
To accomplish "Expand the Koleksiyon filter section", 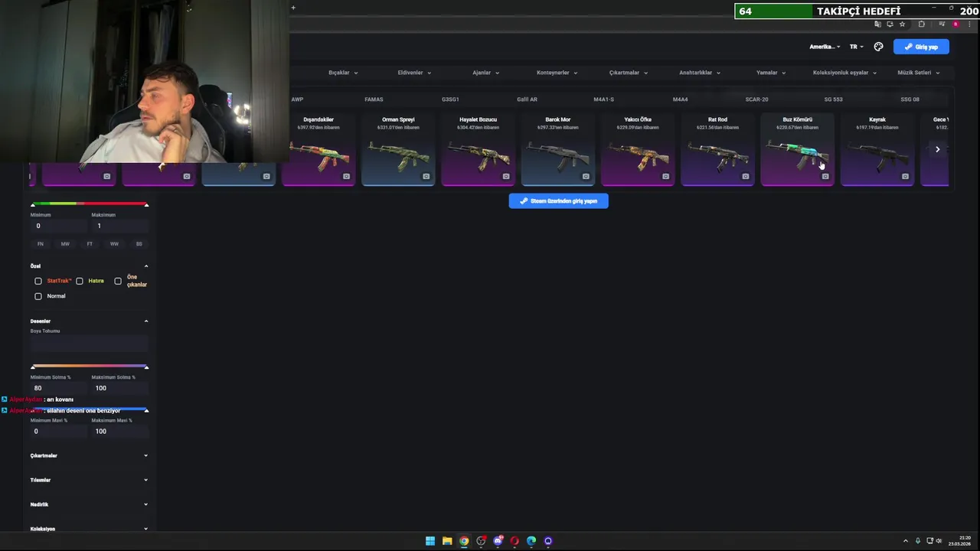I will (146, 528).
